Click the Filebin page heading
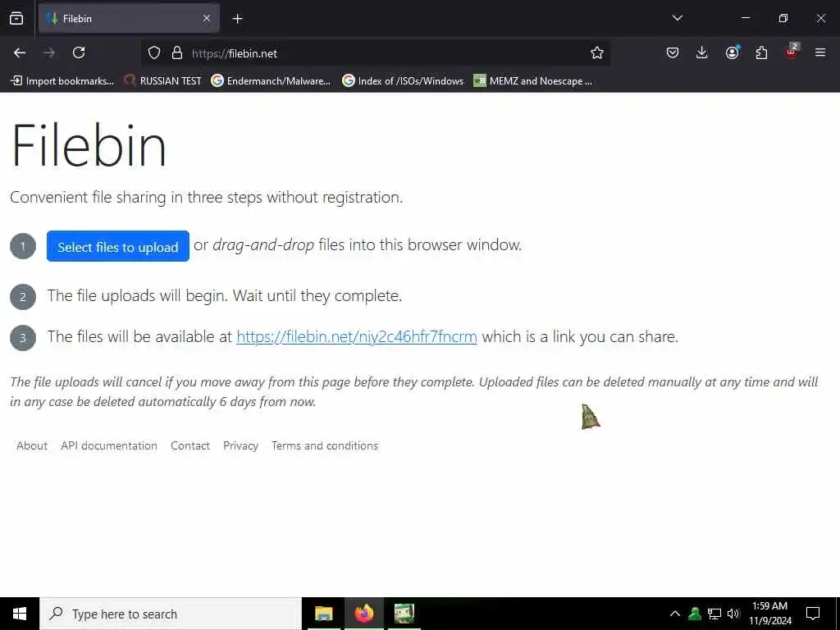This screenshot has width=840, height=630. pos(89,145)
